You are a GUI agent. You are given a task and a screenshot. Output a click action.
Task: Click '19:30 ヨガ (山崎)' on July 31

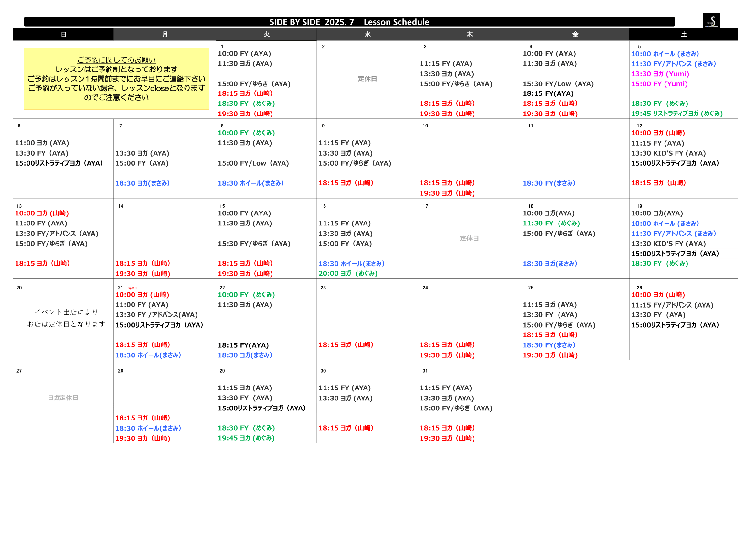pos(447,438)
